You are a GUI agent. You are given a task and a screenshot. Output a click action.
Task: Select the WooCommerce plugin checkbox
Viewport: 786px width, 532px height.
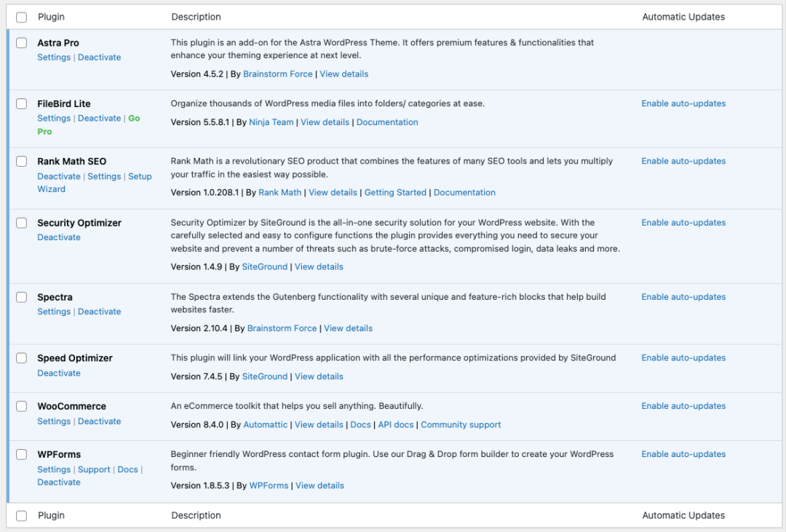[x=22, y=406]
